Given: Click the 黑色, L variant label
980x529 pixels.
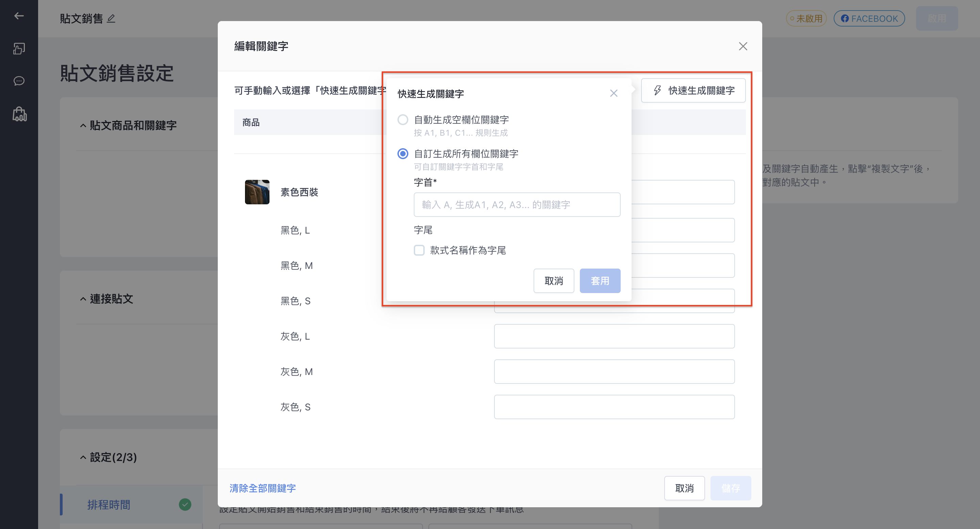Looking at the screenshot, I should coord(295,230).
